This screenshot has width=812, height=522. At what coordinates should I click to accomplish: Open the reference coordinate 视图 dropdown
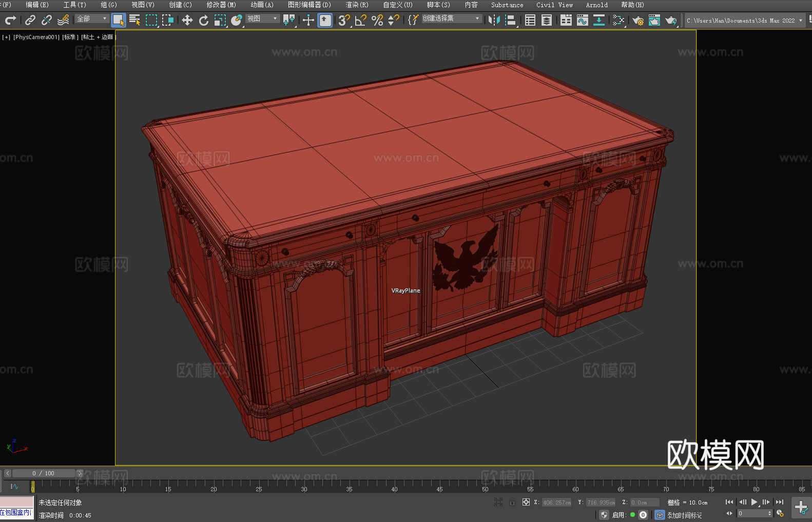click(262, 18)
